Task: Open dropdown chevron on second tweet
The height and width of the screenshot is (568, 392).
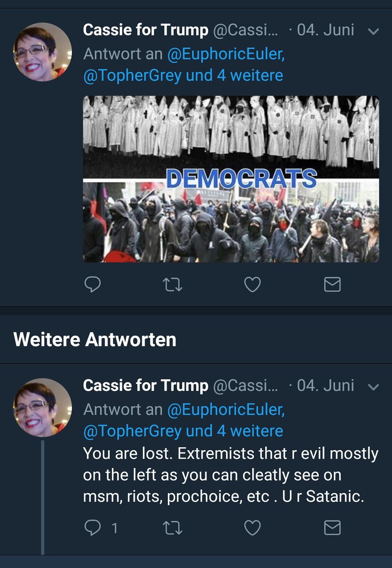Action: pos(373,387)
